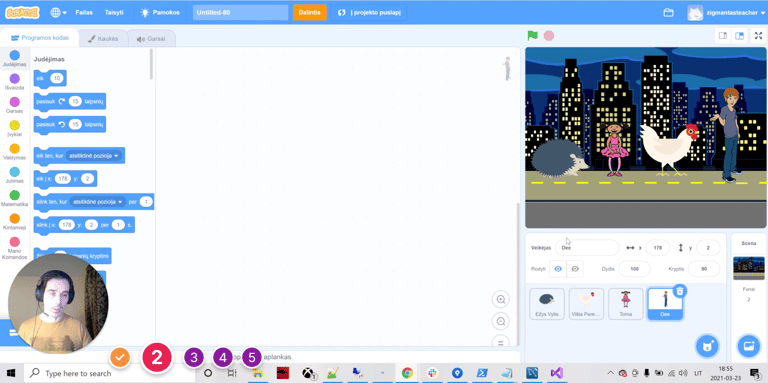Screen dimensions: 768x383
Task: Open the Windows Start menu
Action: point(11,373)
